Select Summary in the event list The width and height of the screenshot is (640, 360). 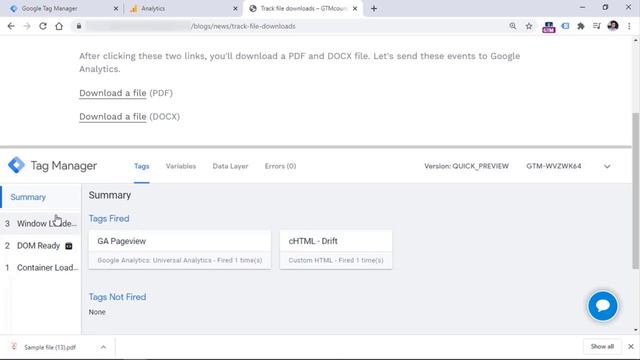[41, 197]
